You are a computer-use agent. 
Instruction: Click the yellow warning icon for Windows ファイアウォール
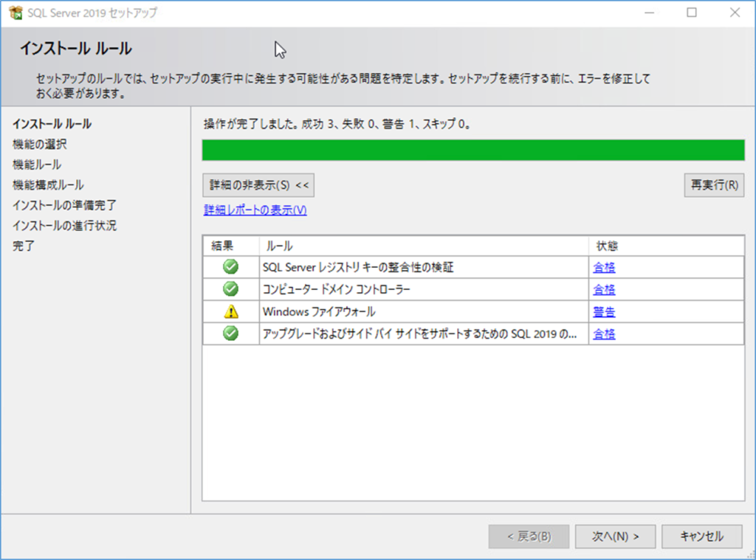(231, 311)
